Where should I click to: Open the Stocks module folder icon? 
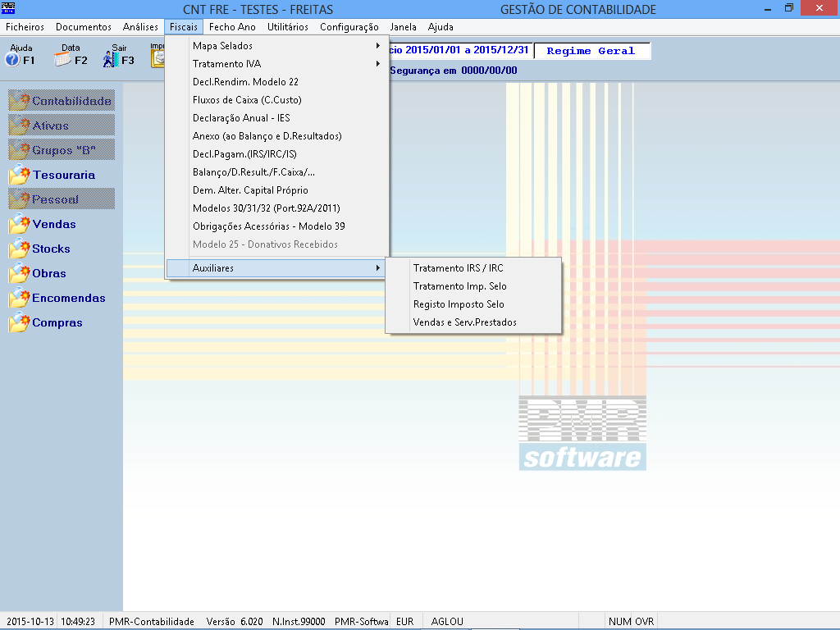point(20,249)
